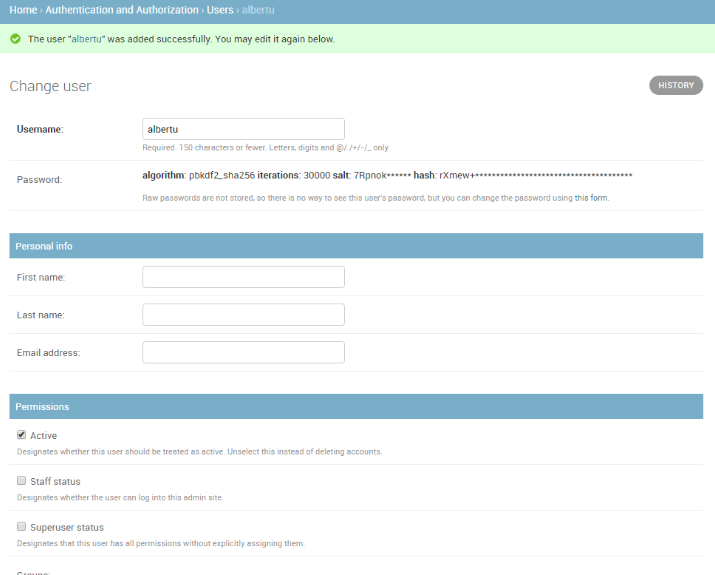
Task: Click the Password label
Action: point(39,180)
